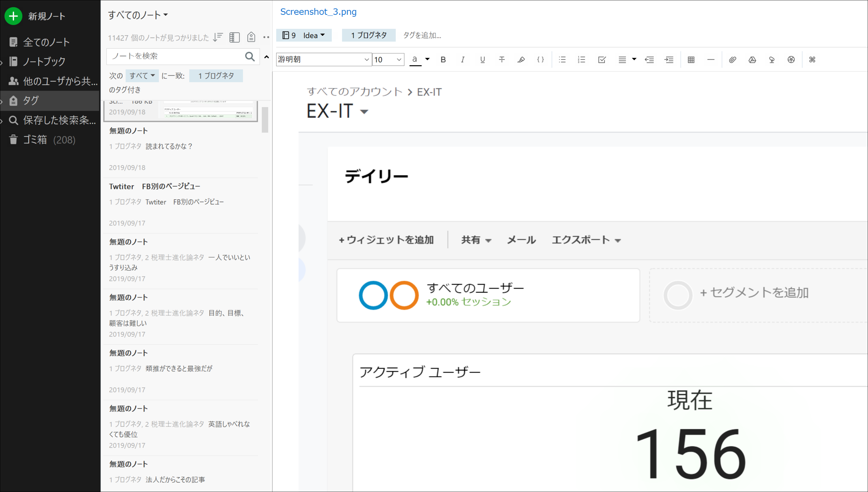868x492 pixels.
Task: Open ノートブック sidebar item
Action: pyautogui.click(x=44, y=62)
